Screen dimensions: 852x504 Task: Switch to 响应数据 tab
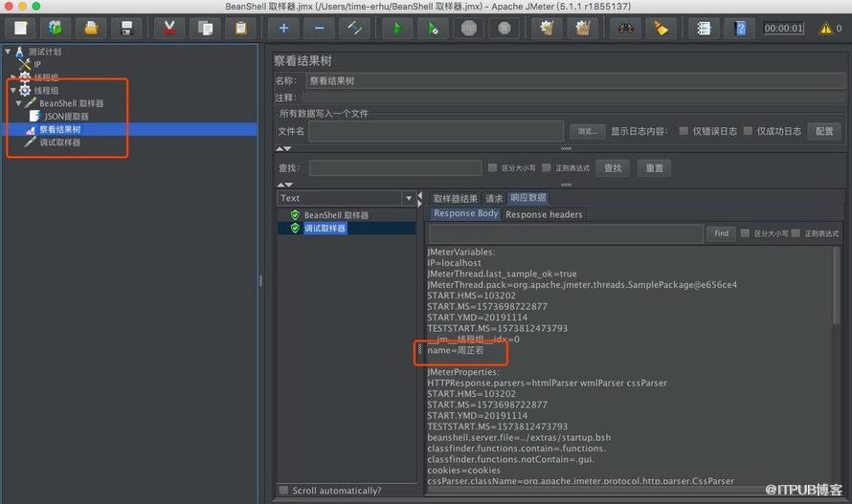click(528, 198)
